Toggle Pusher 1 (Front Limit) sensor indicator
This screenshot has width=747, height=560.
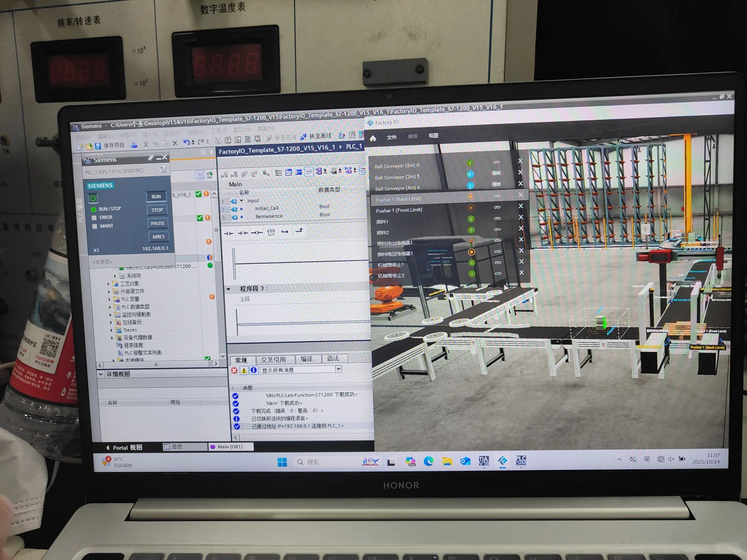pos(471,208)
